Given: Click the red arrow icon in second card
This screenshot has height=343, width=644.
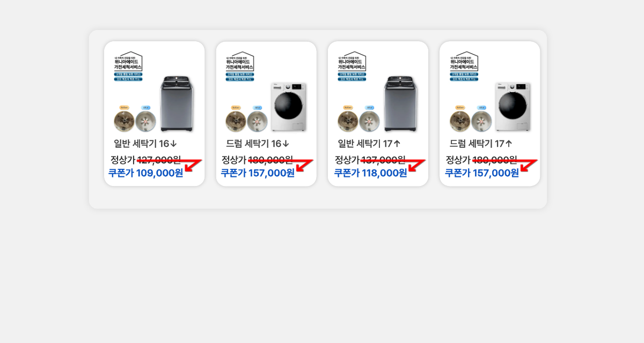Looking at the screenshot, I should pos(304,165).
